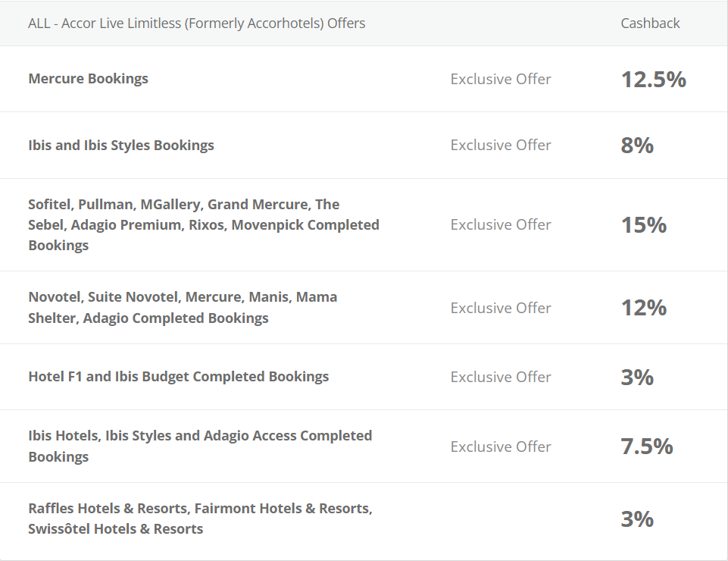Click 3% cashback for Raffles Hotels row
Image resolution: width=728 pixels, height=561 pixels.
[x=637, y=519]
